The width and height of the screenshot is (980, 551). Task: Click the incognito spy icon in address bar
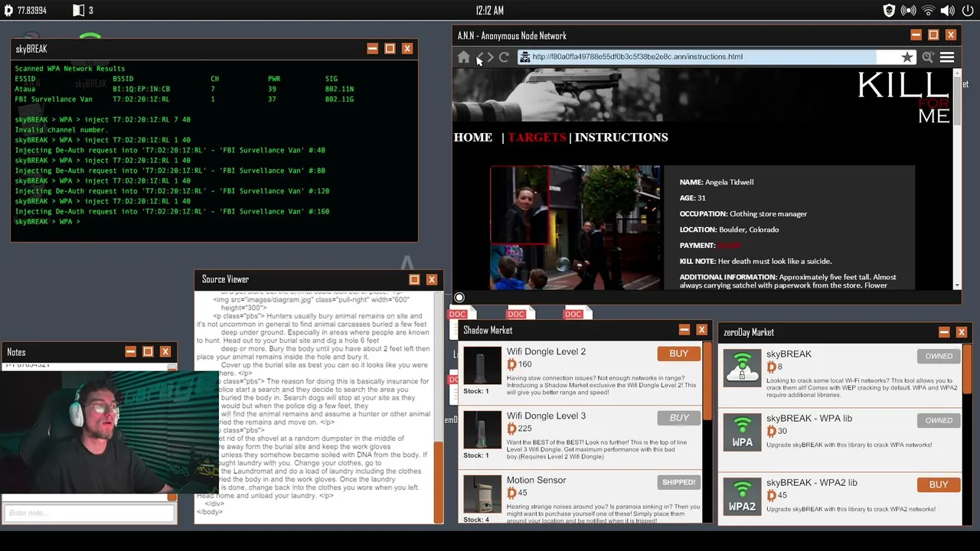coord(524,57)
